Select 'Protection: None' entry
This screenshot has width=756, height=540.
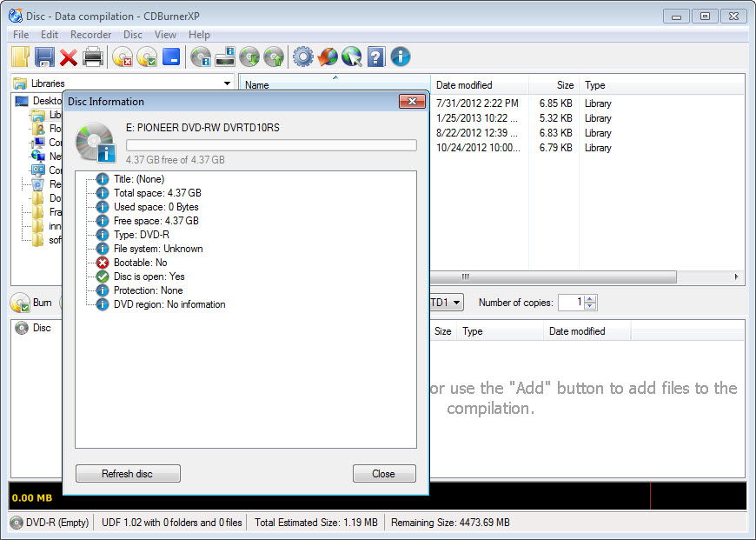[x=148, y=290]
